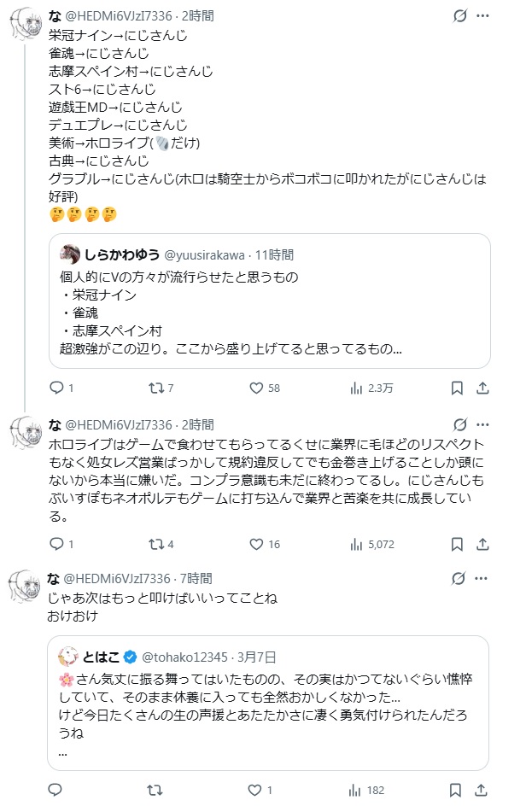Like the second tweet with 16 likes
Image resolution: width=526 pixels, height=812 pixels.
256,544
